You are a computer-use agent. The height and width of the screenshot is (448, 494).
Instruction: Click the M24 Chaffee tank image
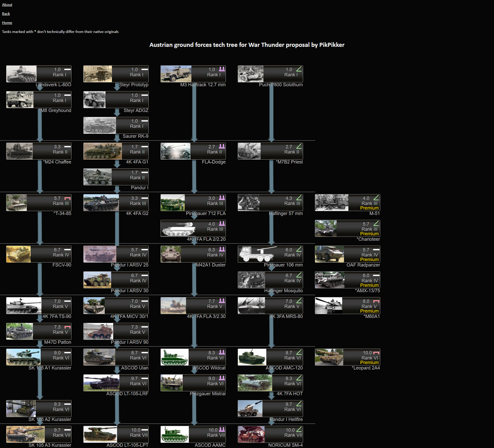tap(20, 151)
